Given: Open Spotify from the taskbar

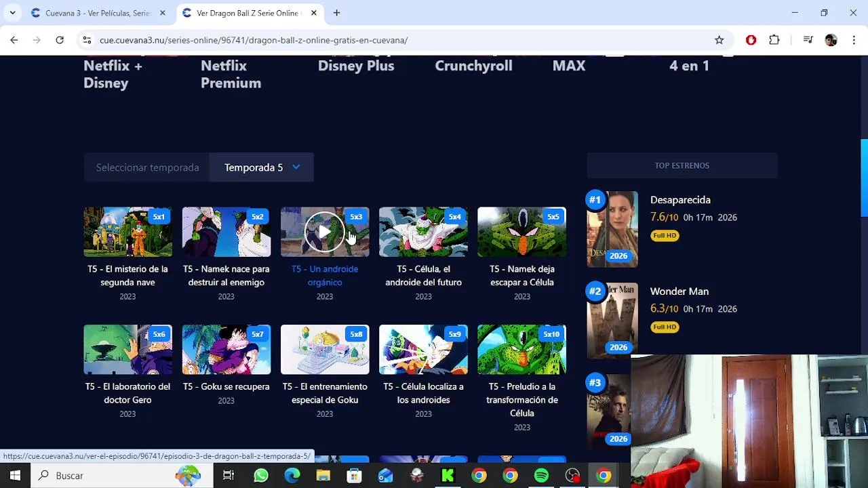Looking at the screenshot, I should (541, 476).
